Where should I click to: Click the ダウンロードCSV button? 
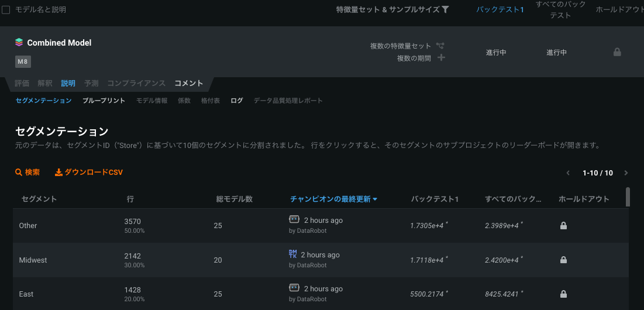(x=89, y=173)
